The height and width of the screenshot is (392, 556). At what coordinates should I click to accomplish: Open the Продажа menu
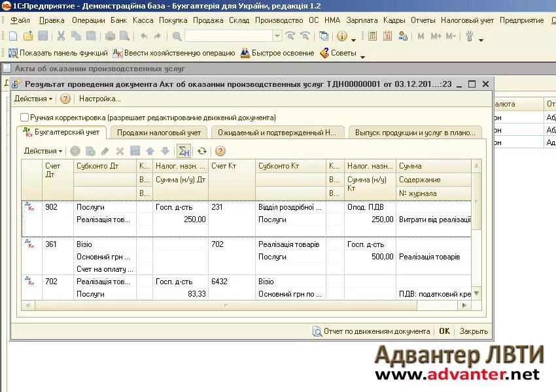(x=208, y=20)
